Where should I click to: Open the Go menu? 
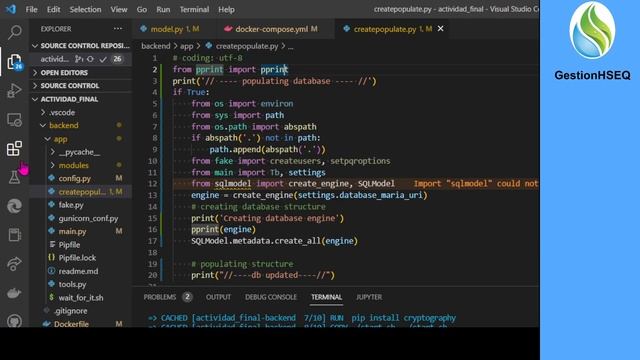pos(142,9)
